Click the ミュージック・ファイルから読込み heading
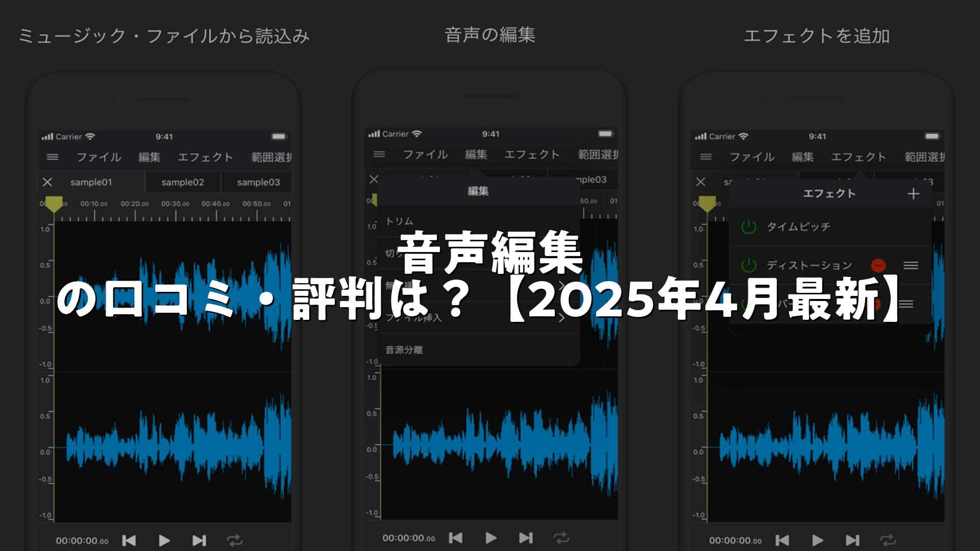Viewport: 980px width, 551px height. (164, 36)
